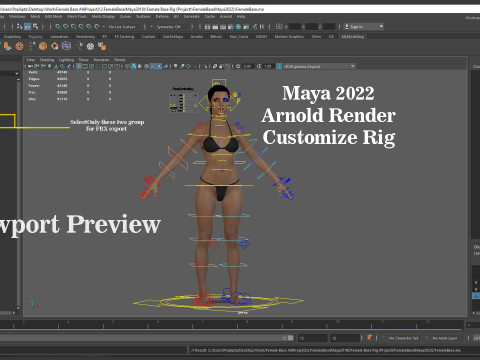
Task: Click the rightmost shelf icon with orange box
Action: click(x=102, y=46)
